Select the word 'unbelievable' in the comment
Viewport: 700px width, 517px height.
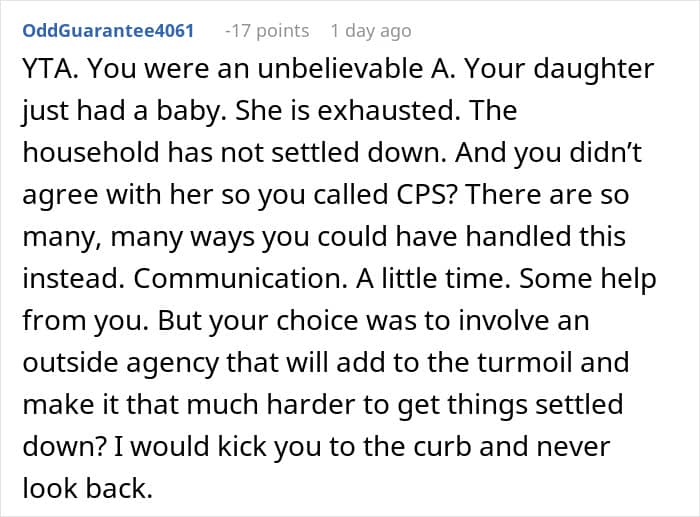click(340, 69)
